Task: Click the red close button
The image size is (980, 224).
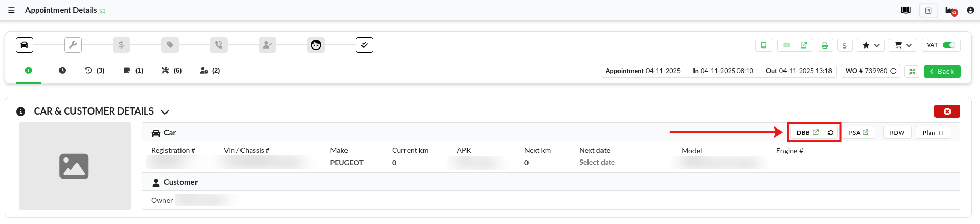Action: 947,111
